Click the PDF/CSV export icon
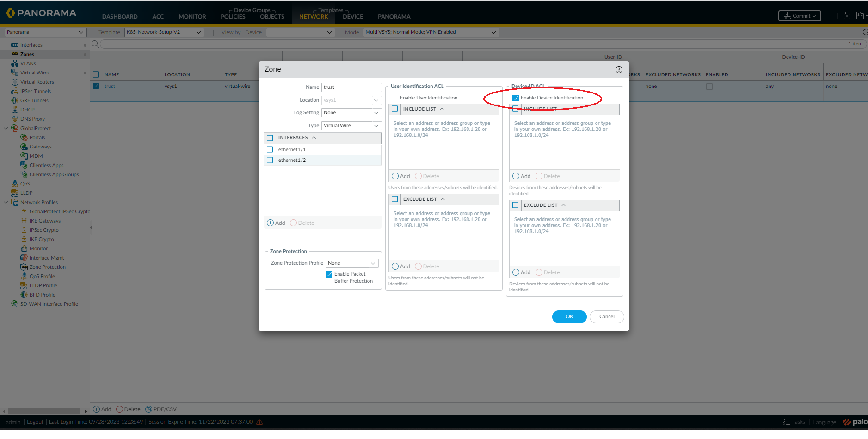The height and width of the screenshot is (439, 868). click(148, 409)
